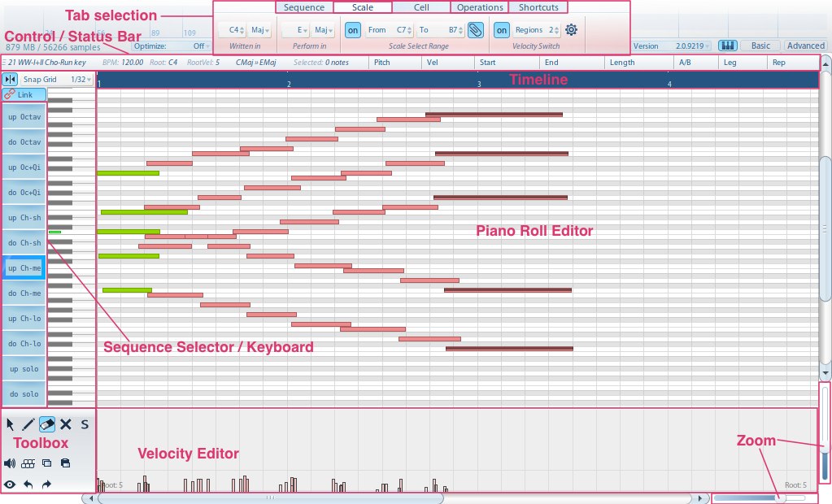Click the scroll left arrow
832x504 pixels.
[x=91, y=498]
